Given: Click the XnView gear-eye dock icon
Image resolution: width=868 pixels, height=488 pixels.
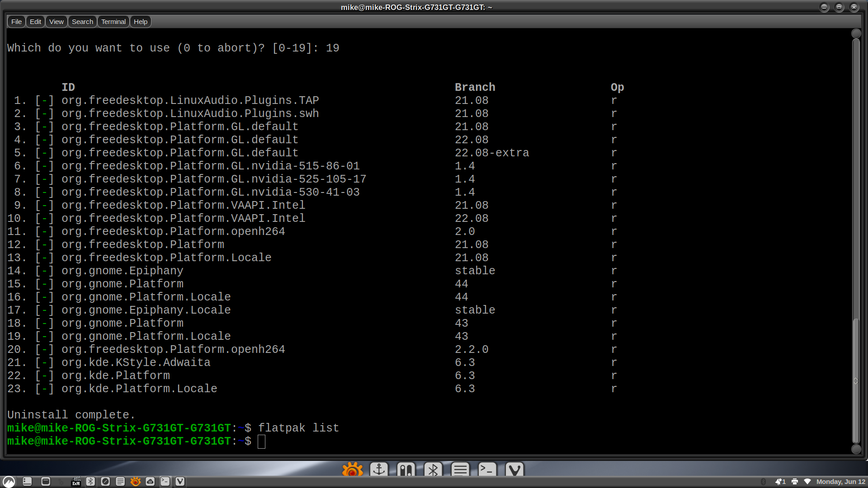Looking at the screenshot, I should (352, 470).
